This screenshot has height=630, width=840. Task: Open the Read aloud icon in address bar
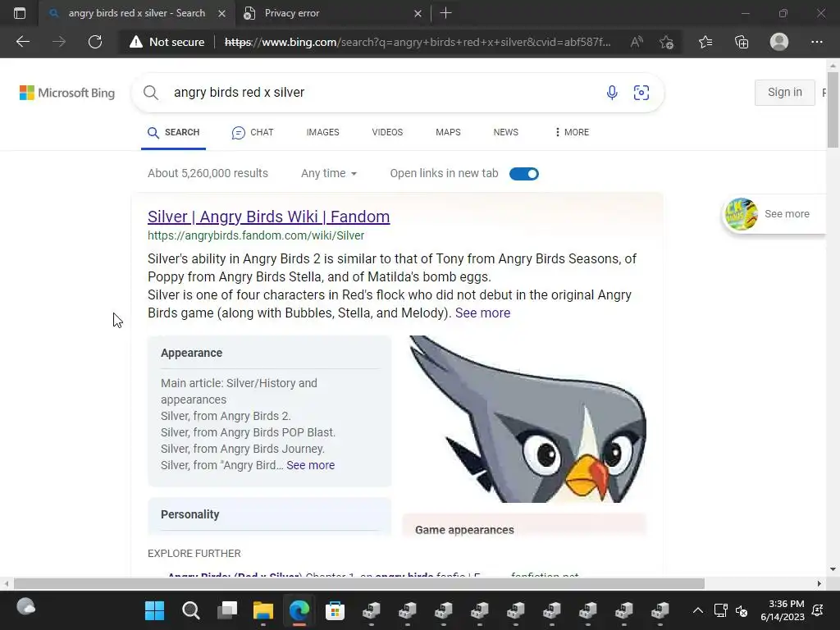coord(637,42)
